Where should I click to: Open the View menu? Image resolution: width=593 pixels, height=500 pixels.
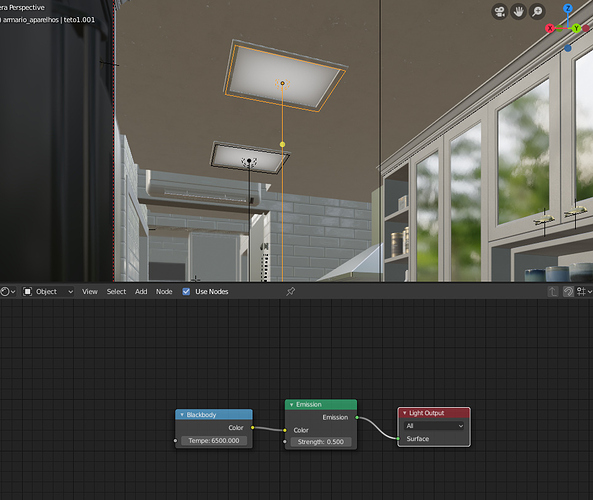pos(90,292)
